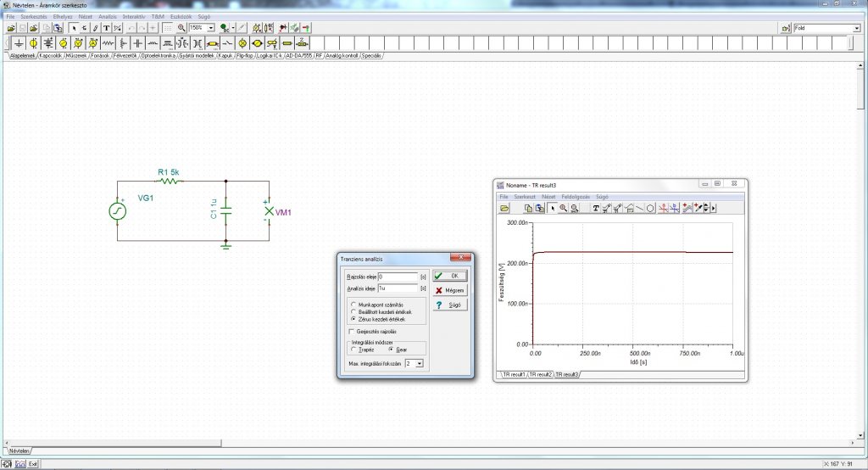
Task: Click the Analízis ideje input field
Action: tap(398, 288)
